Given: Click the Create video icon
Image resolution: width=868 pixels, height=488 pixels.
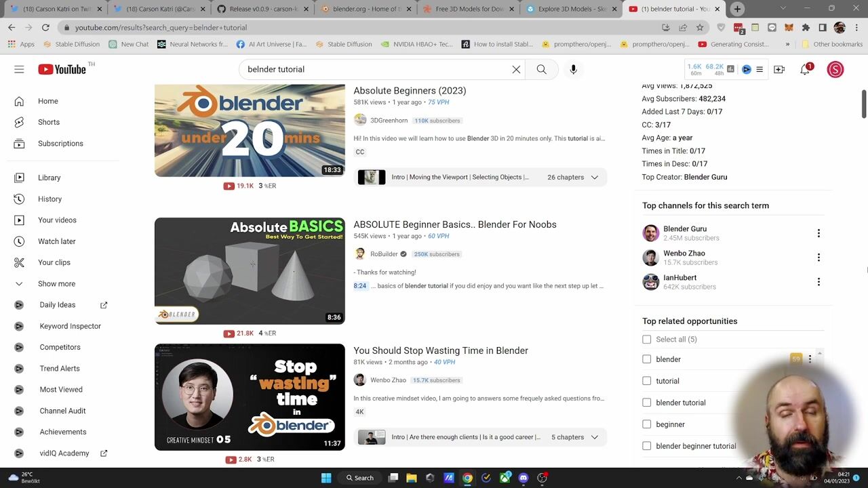Looking at the screenshot, I should tap(779, 69).
